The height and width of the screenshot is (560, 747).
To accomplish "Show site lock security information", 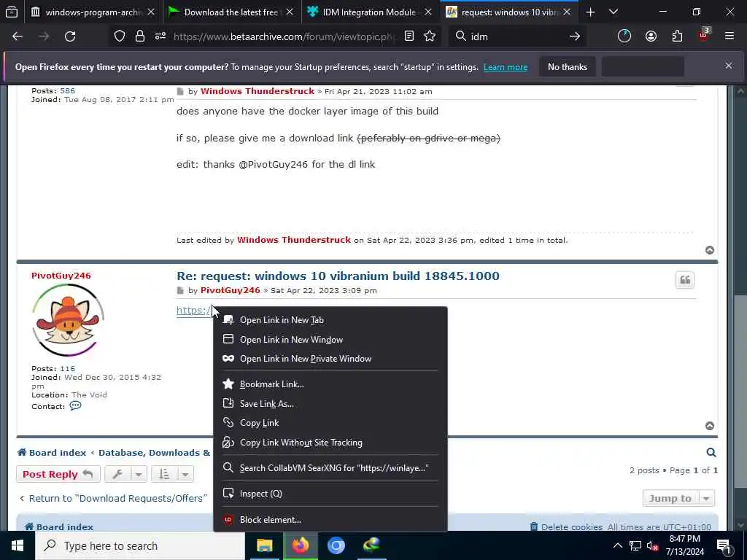I will coord(139,36).
